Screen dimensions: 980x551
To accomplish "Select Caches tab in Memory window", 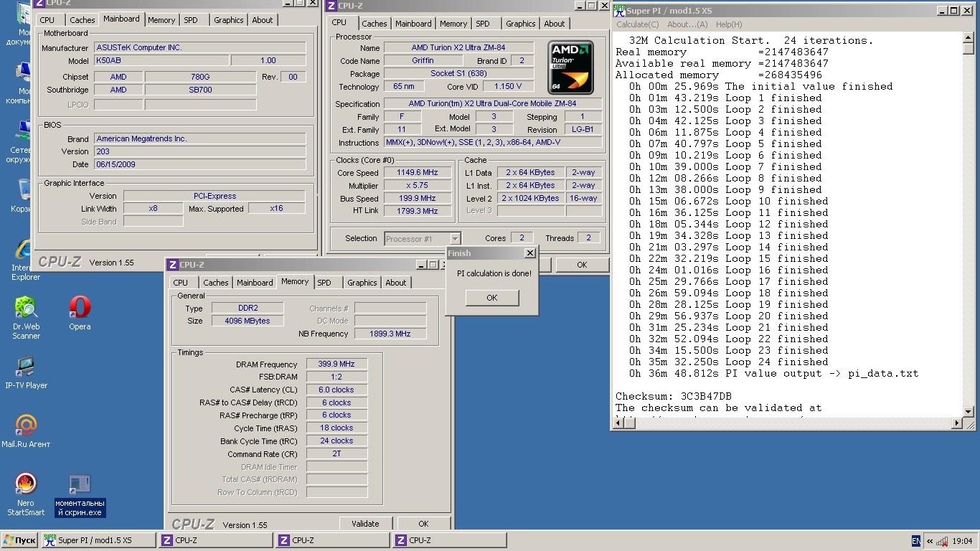I will pos(216,283).
